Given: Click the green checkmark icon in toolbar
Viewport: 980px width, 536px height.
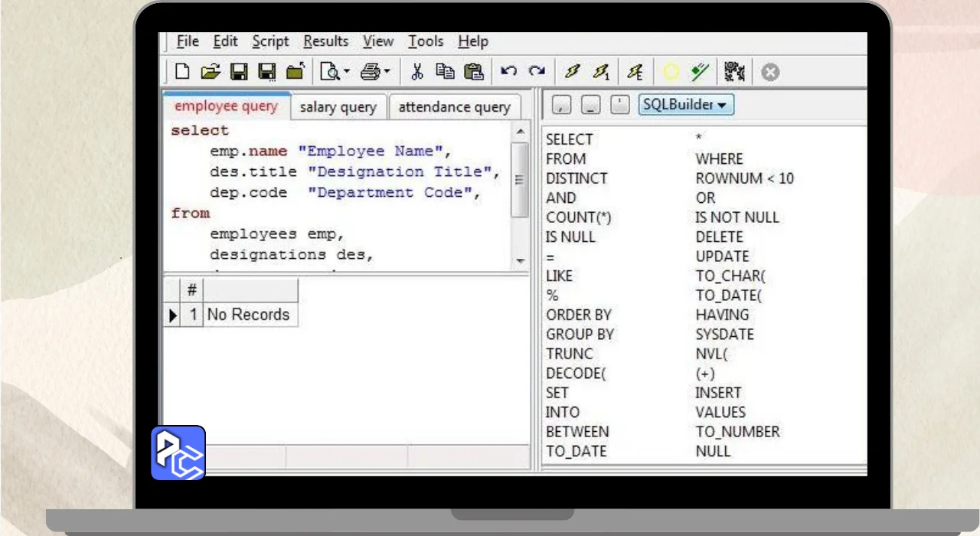Looking at the screenshot, I should pos(699,72).
